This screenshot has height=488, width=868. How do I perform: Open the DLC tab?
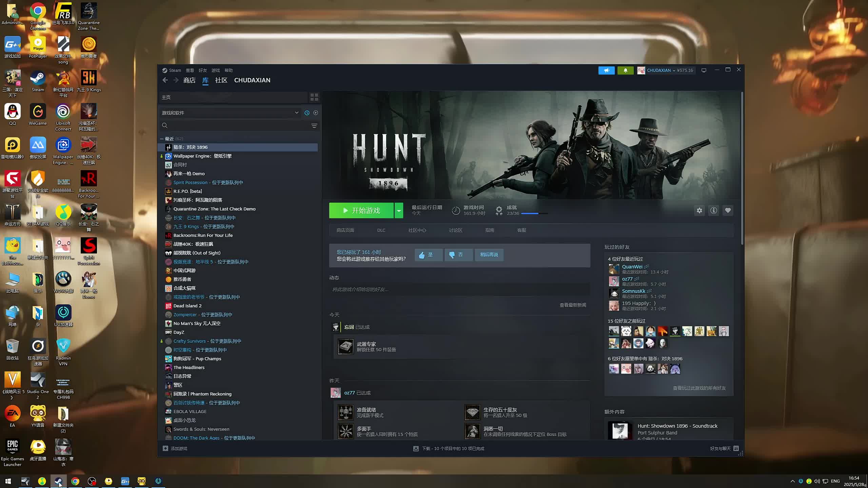click(x=381, y=230)
